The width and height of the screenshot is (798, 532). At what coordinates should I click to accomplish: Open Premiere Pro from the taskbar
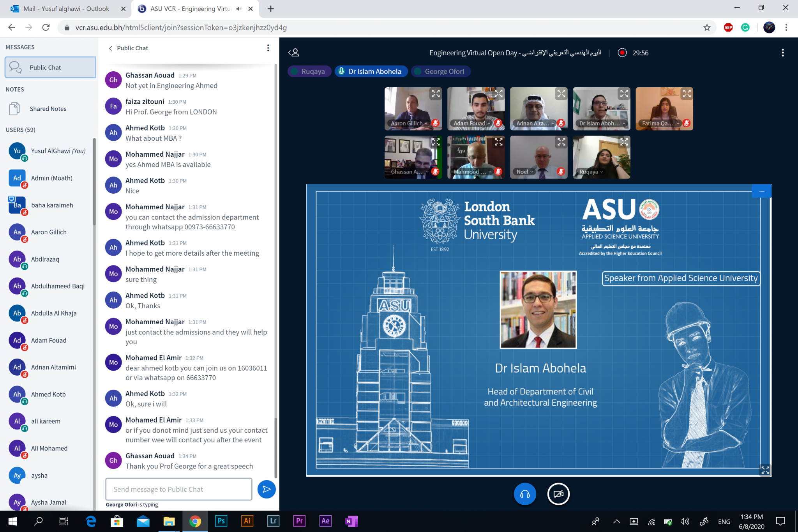click(x=299, y=521)
